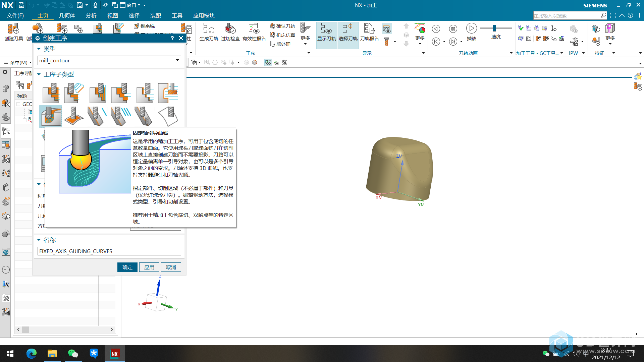644x362 pixels.
Task: Collapse the GEO tree node
Action: point(18,104)
